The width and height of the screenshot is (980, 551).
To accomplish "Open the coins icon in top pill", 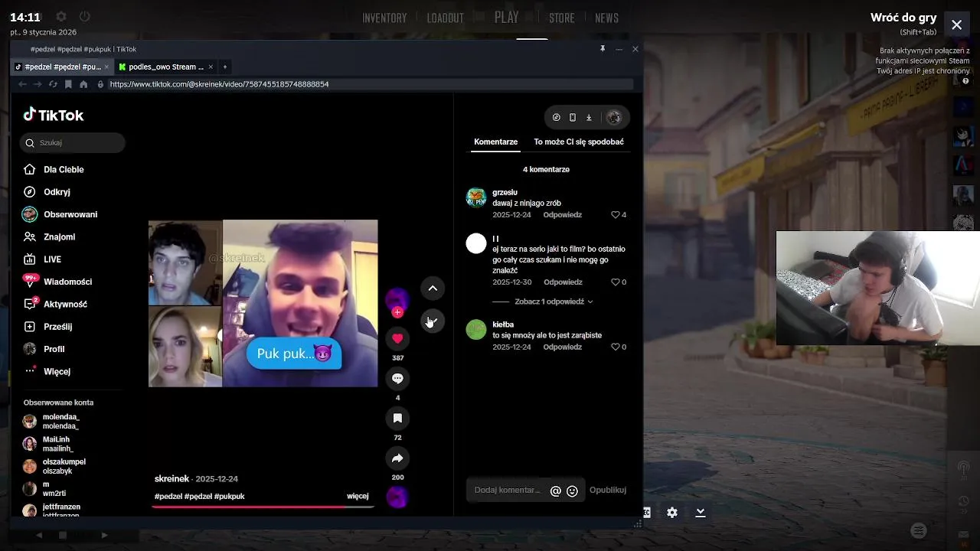I will 557,117.
